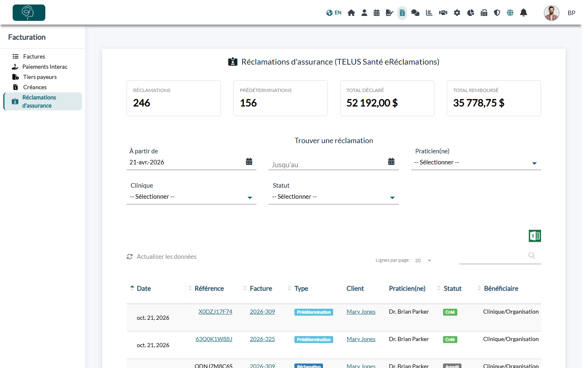Open the chat messages icon

pos(415,13)
